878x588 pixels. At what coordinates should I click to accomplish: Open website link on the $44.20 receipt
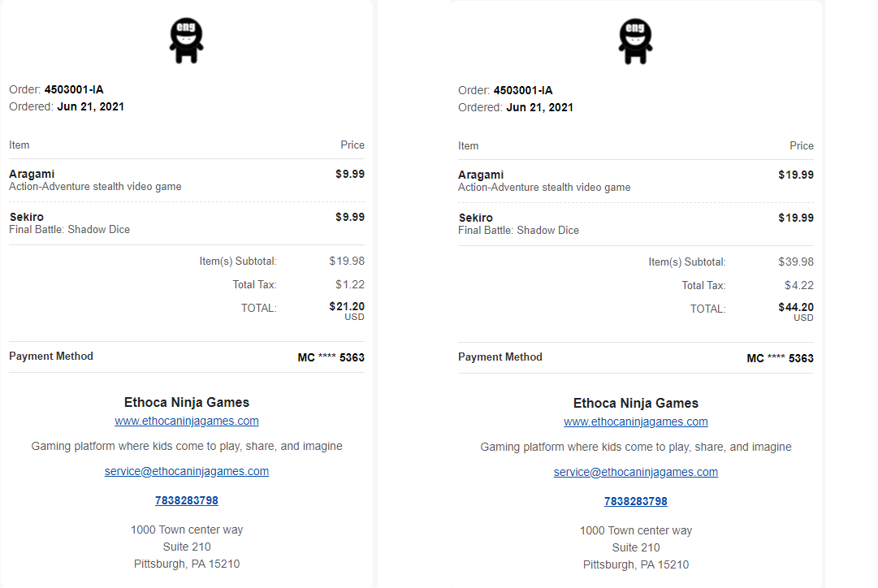pos(636,422)
